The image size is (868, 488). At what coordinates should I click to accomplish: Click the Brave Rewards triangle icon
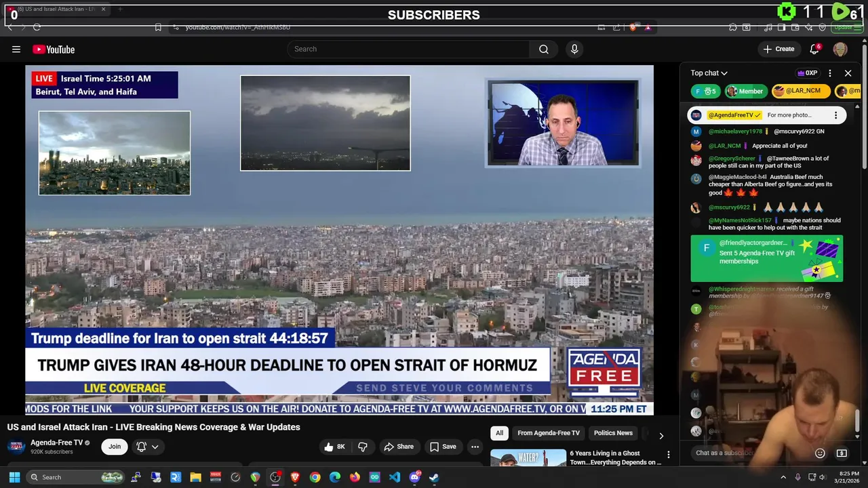[x=648, y=27]
